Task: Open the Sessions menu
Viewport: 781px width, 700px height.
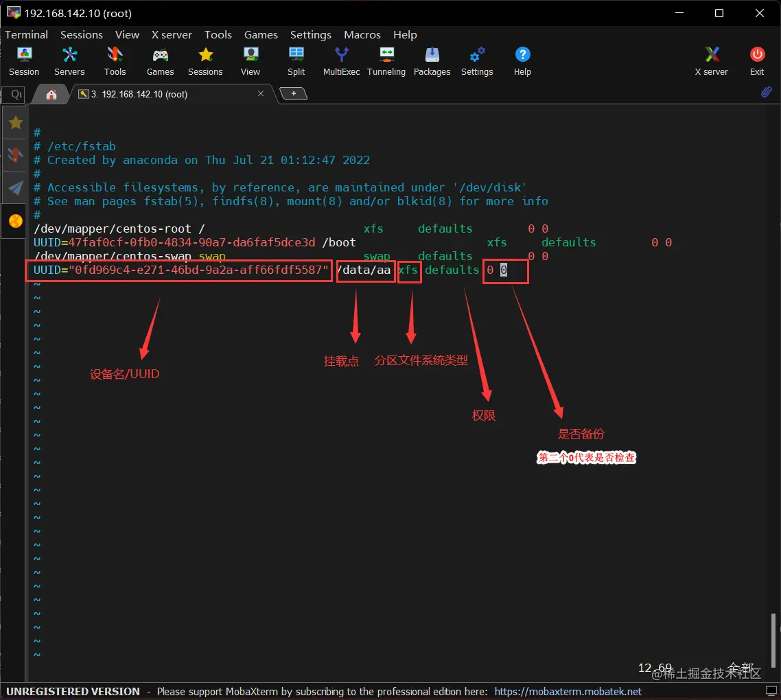Action: coord(82,34)
